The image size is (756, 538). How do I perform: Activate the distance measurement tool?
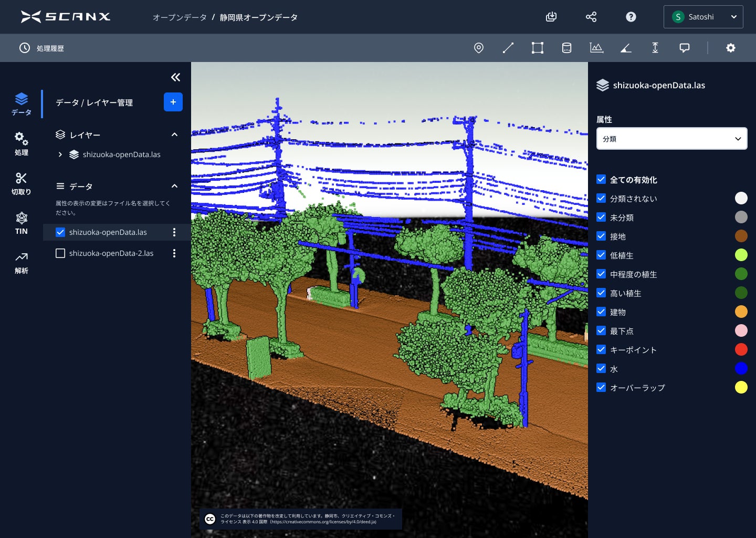coord(508,48)
